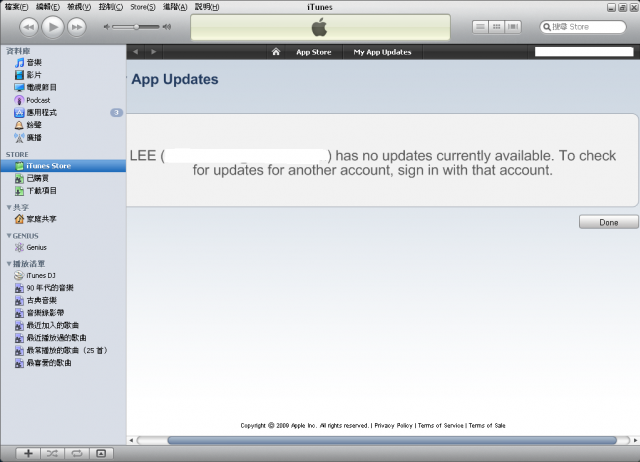Switch to Cover Flow view button

[513, 27]
